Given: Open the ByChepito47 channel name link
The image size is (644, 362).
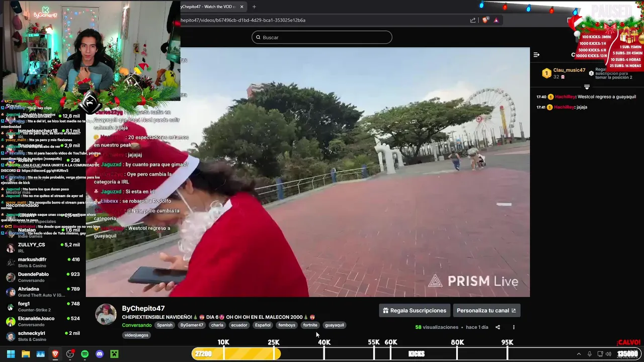Looking at the screenshot, I should coord(143,308).
